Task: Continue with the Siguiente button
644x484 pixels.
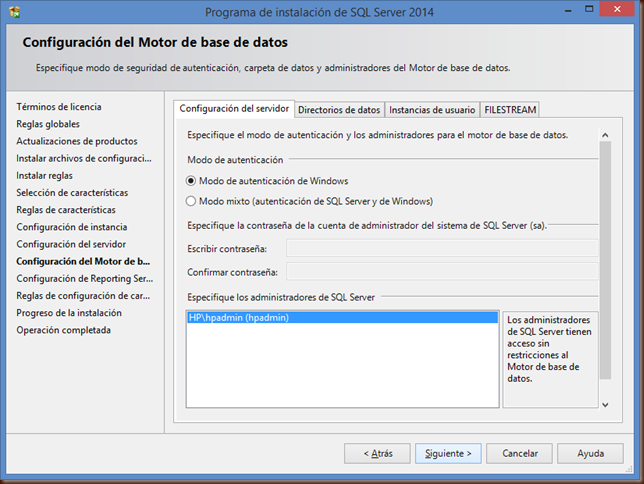Action: pyautogui.click(x=448, y=453)
